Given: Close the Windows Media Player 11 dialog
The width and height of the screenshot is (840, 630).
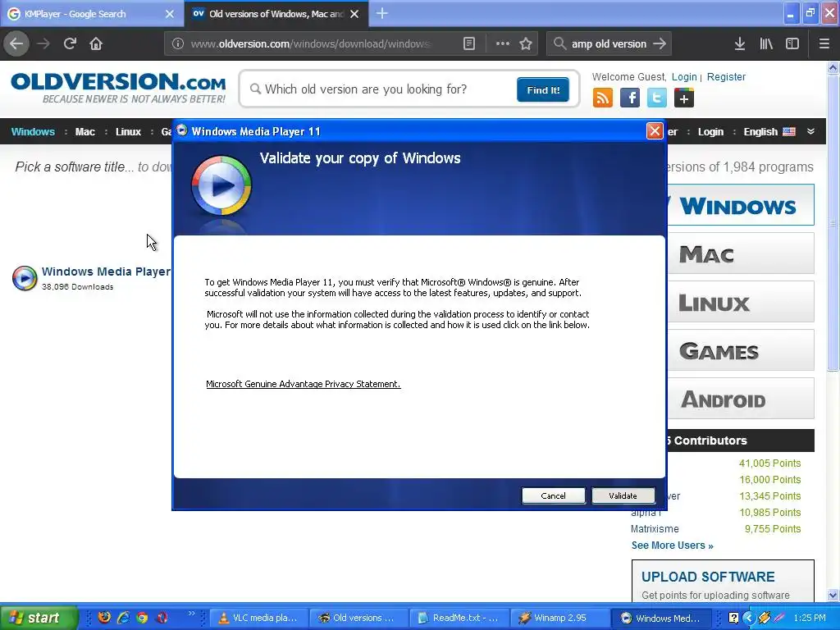Looking at the screenshot, I should click(655, 131).
